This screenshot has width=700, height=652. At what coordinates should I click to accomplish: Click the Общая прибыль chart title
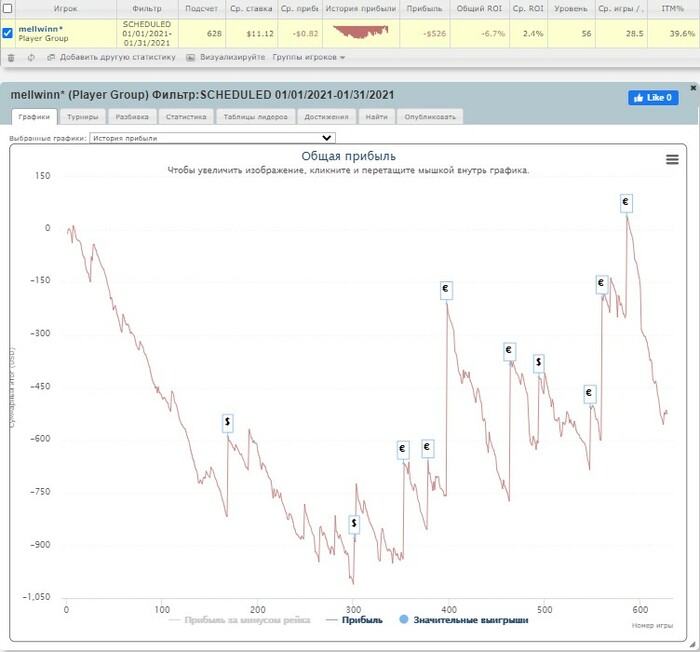[349, 156]
